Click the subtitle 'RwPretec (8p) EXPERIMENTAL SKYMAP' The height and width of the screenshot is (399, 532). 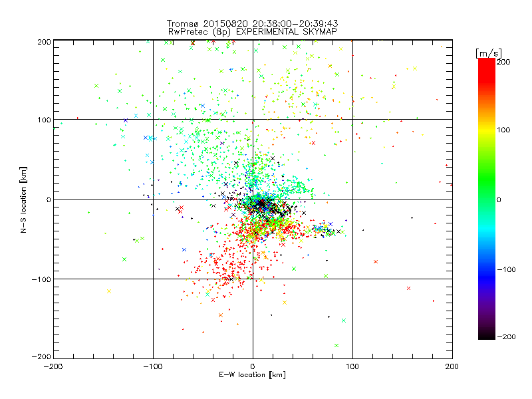click(253, 32)
